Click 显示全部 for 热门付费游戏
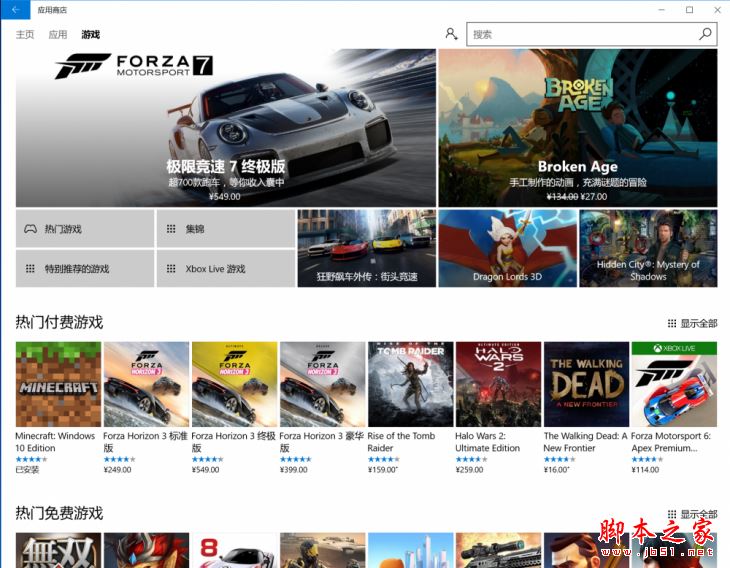730x568 pixels. click(692, 323)
